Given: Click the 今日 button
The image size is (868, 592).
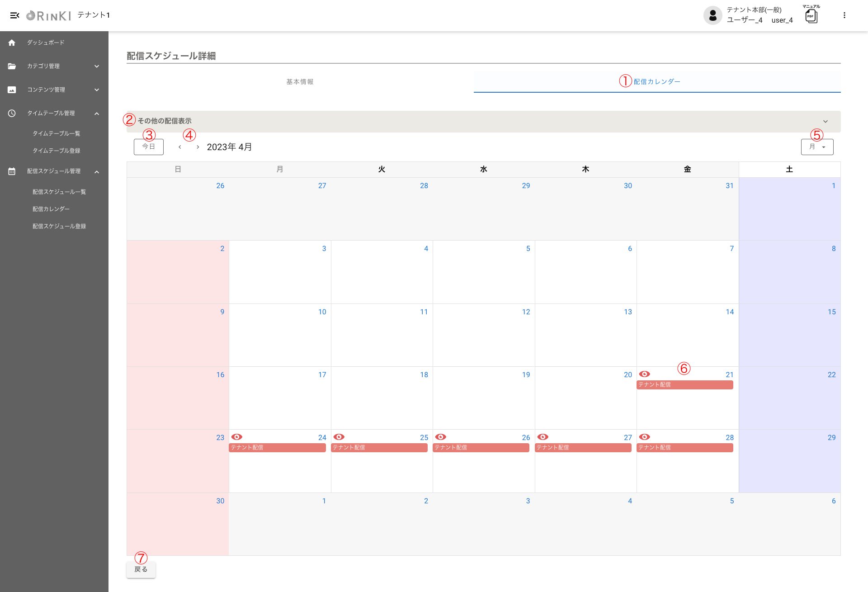Looking at the screenshot, I should click(x=148, y=147).
